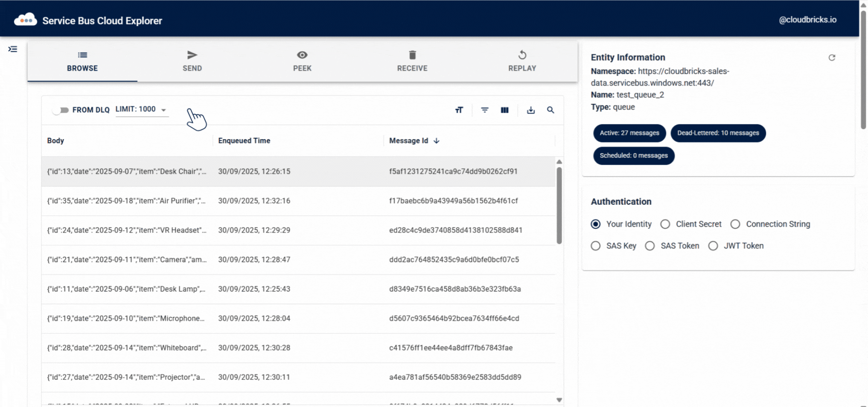The height and width of the screenshot is (407, 868).
Task: Select the Your Identity authentication option
Action: click(596, 224)
